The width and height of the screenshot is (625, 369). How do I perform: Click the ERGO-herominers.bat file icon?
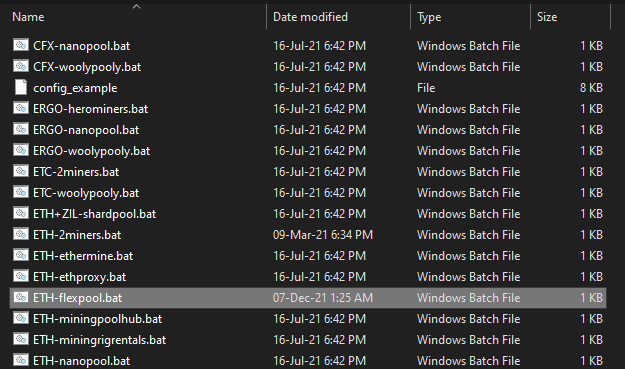click(x=21, y=108)
